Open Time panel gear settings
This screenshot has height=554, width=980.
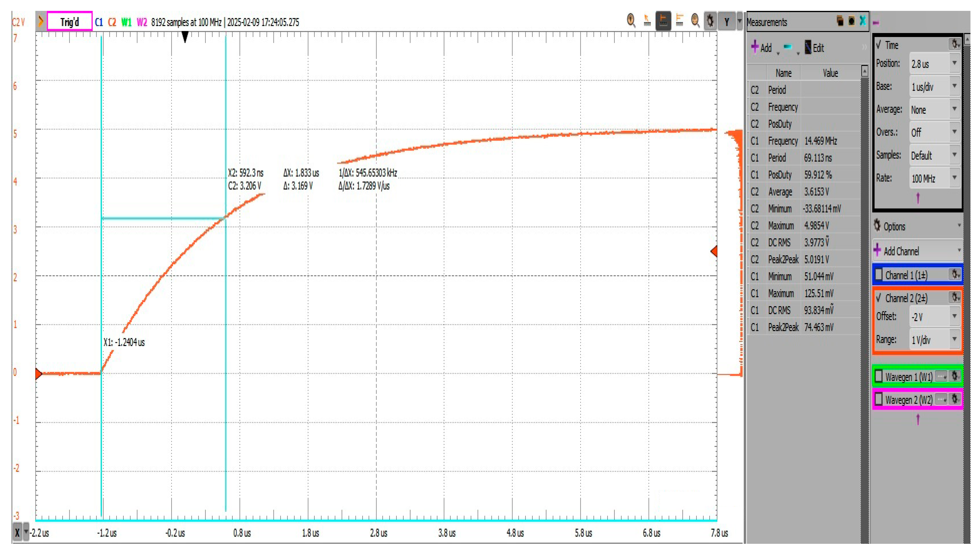(x=954, y=45)
